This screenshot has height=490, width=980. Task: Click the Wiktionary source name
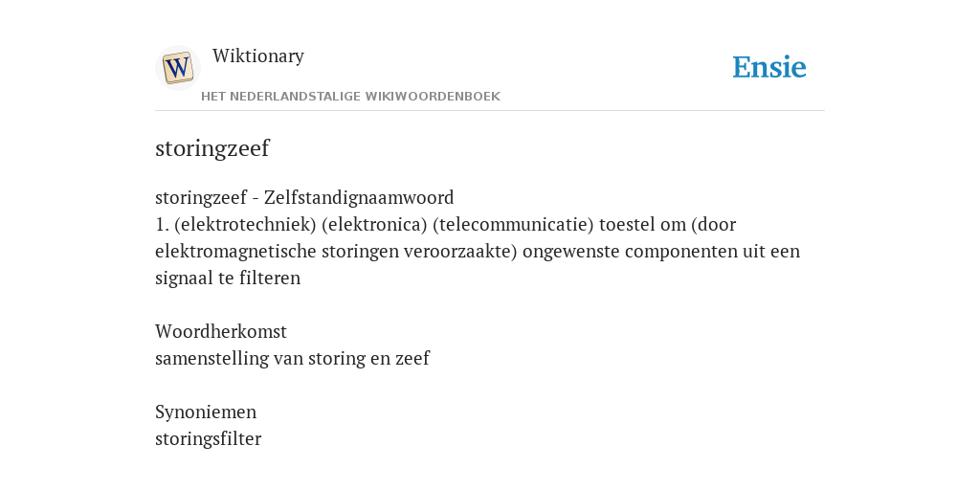(x=258, y=56)
